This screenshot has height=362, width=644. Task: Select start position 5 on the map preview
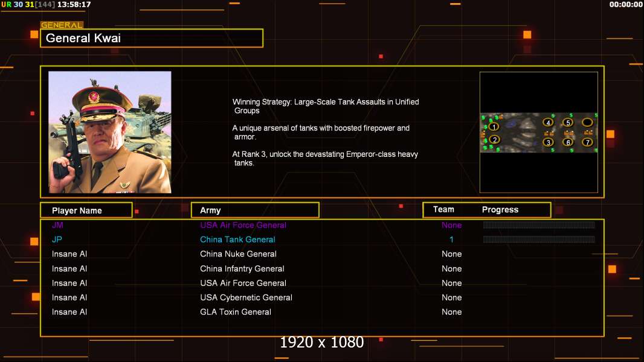click(x=568, y=122)
